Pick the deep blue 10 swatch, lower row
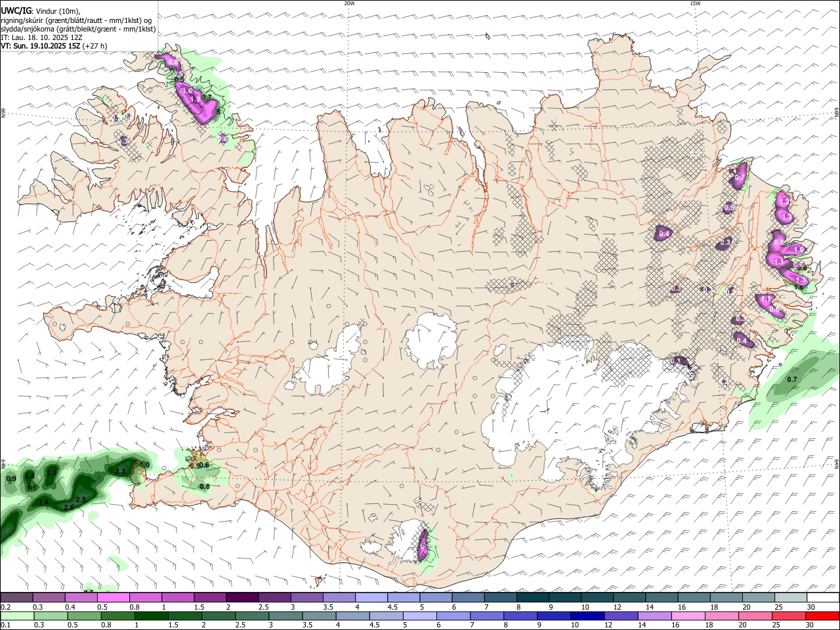Image resolution: width=840 pixels, height=630 pixels. (587, 616)
